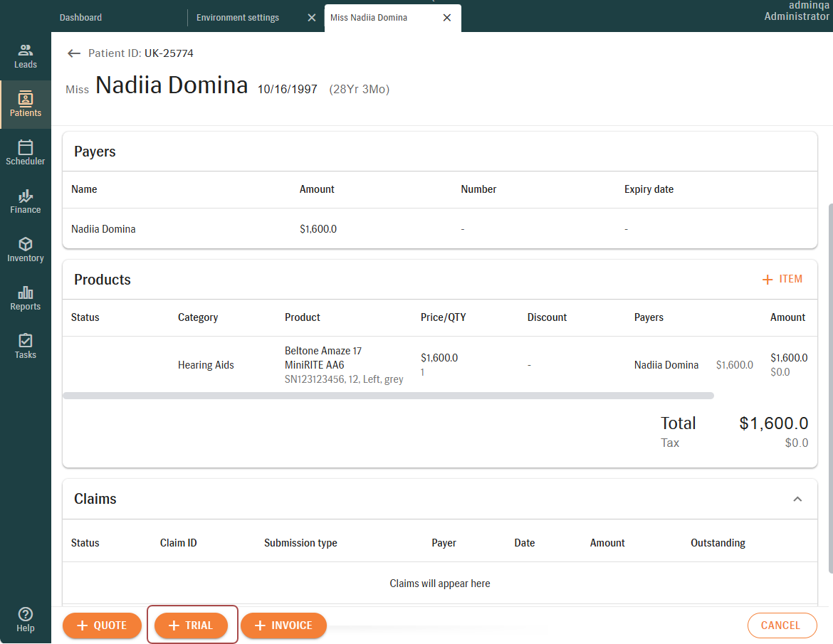Switch to the Environment settings tab
Screen dimensions: 833x644
(238, 18)
